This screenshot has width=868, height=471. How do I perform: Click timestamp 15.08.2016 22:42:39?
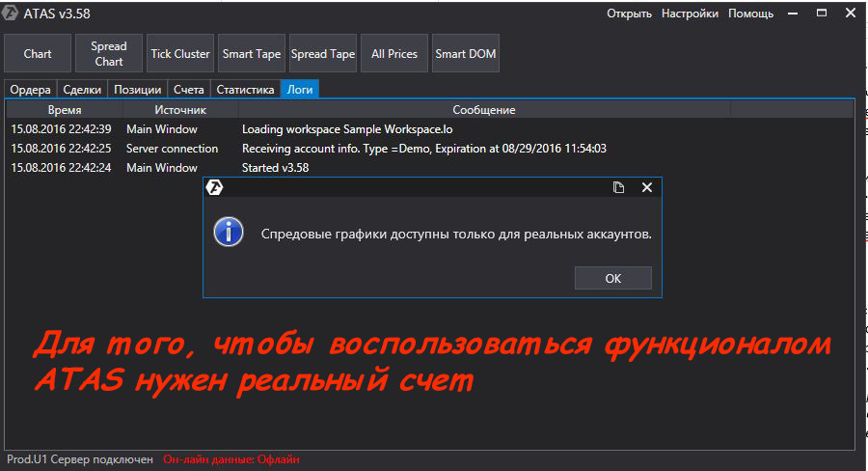61,129
